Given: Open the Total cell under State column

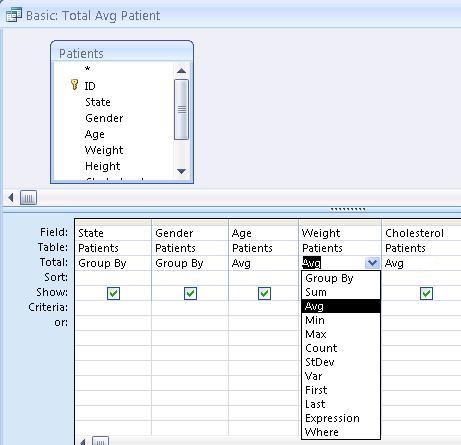Looking at the screenshot, I should [x=113, y=263].
